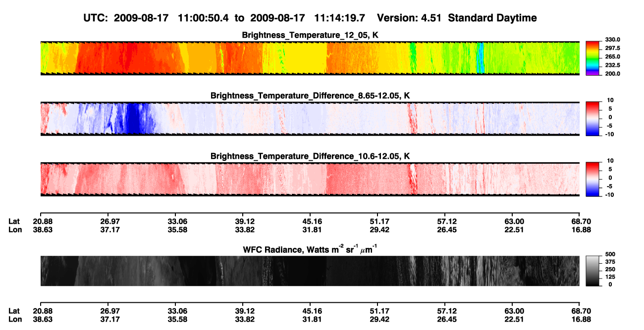Click the 8.65-12.05 difference image strip

point(310,118)
